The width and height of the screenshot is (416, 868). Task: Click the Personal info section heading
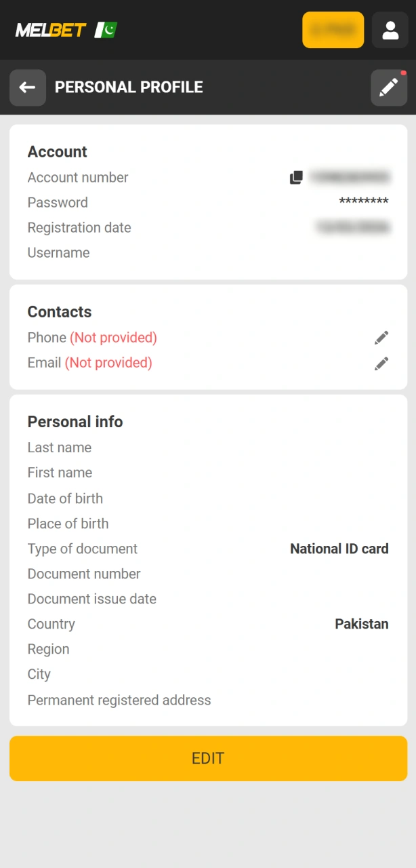[75, 422]
